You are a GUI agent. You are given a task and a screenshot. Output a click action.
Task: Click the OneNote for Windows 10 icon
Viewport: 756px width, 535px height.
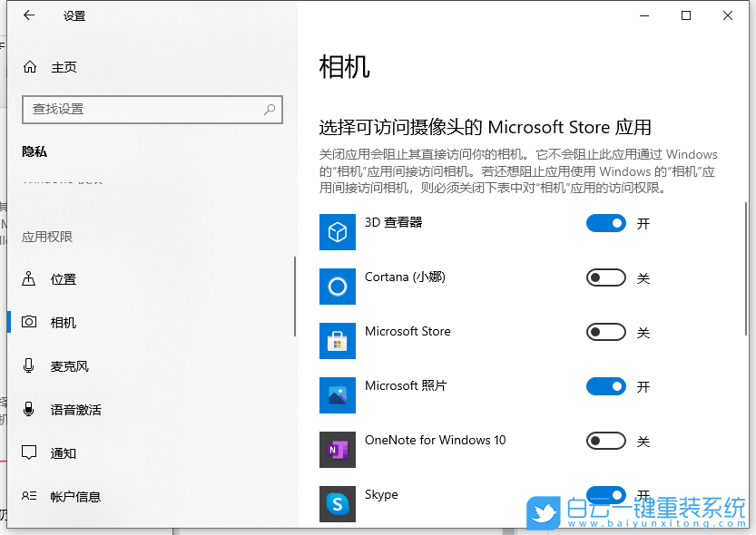click(337, 450)
